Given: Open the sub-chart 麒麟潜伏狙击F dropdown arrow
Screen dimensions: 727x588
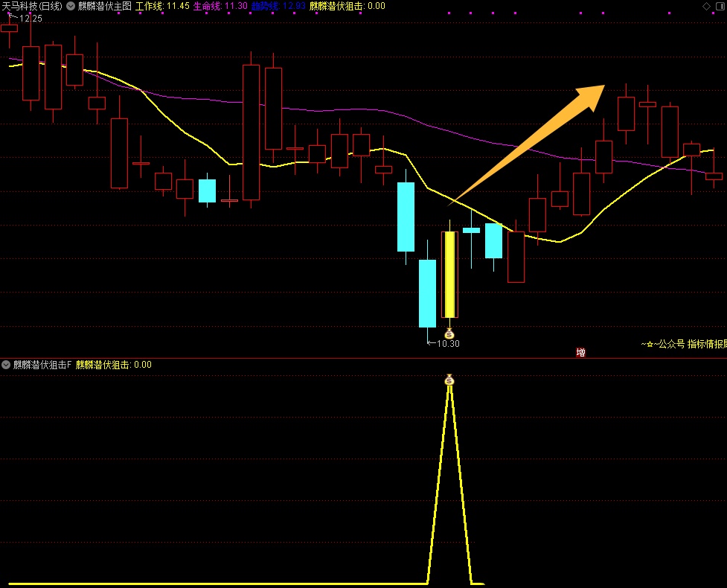Looking at the screenshot, I should [6, 365].
